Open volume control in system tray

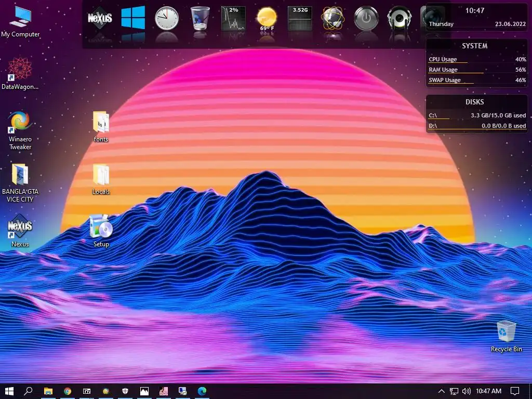467,391
